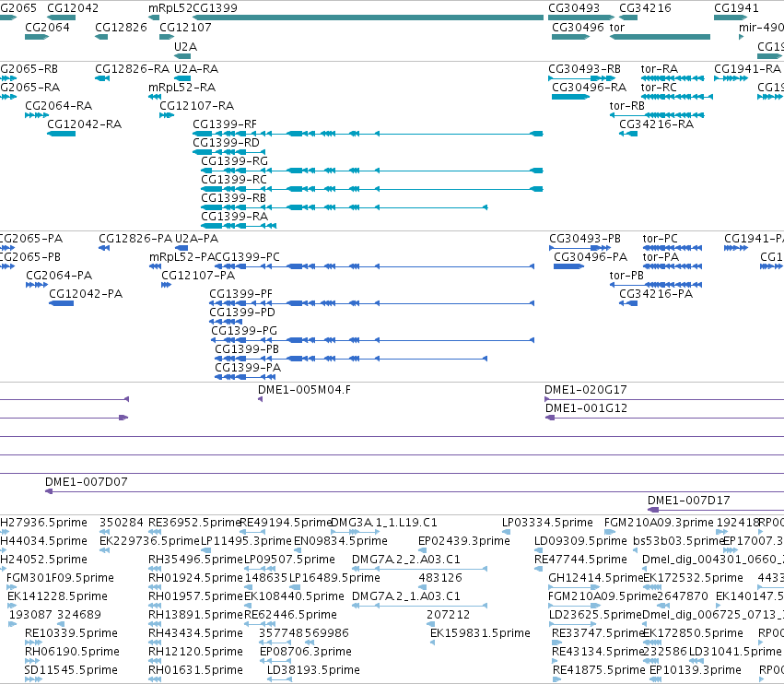Click the CG1941-RA transcript label
The width and height of the screenshot is (784, 684).
click(747, 68)
